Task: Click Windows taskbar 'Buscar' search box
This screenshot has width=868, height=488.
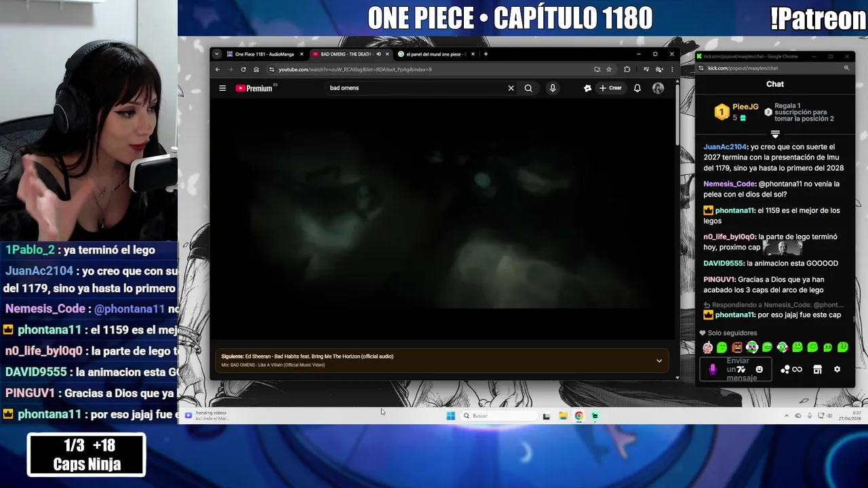Action: [x=499, y=415]
